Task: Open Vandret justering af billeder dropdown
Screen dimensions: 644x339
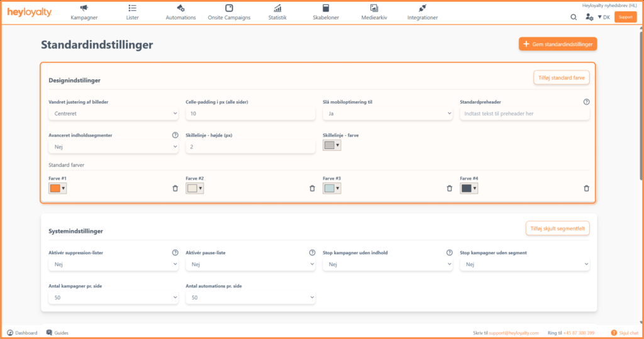Action: pyautogui.click(x=113, y=114)
